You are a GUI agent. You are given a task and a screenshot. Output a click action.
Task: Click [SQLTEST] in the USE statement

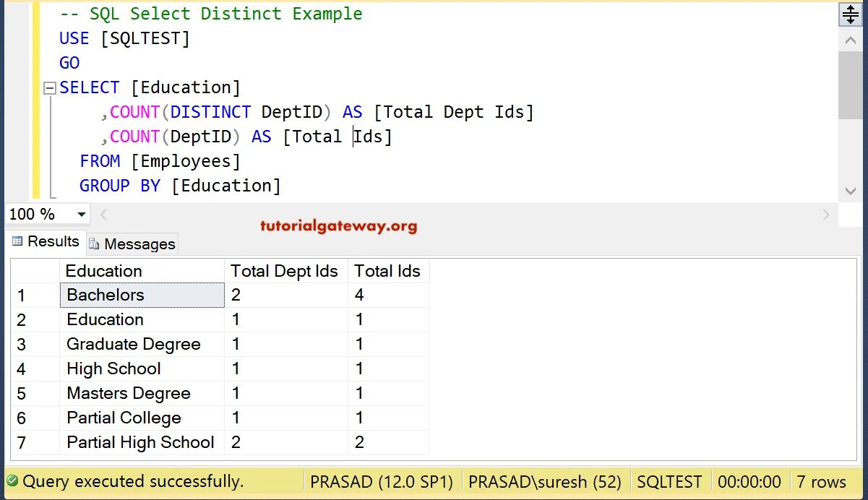point(145,38)
